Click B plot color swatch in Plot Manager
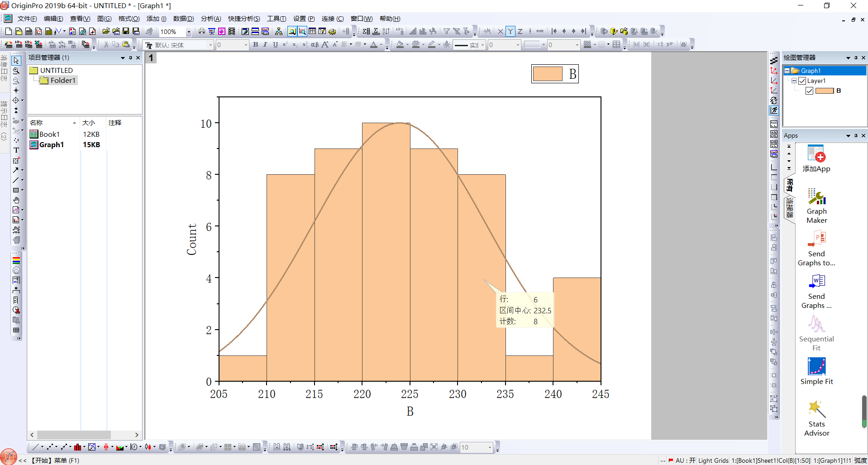The image size is (868, 465). [x=824, y=91]
